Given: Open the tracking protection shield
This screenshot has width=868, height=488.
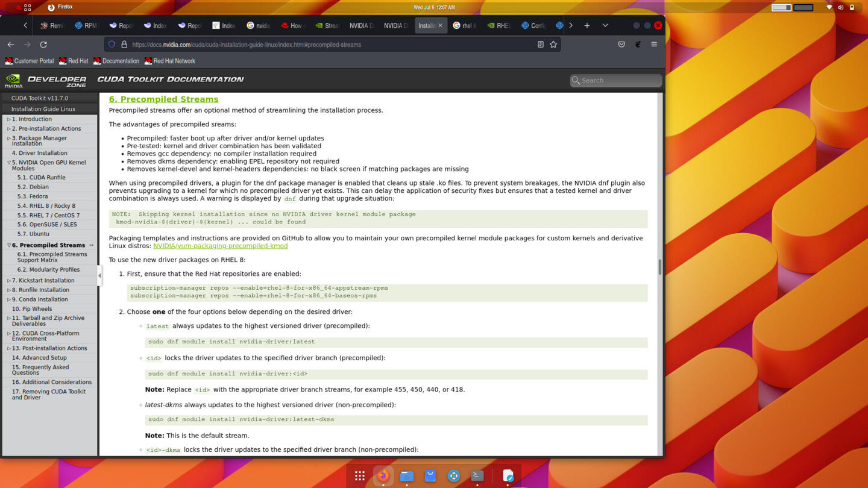Looking at the screenshot, I should coord(112,45).
